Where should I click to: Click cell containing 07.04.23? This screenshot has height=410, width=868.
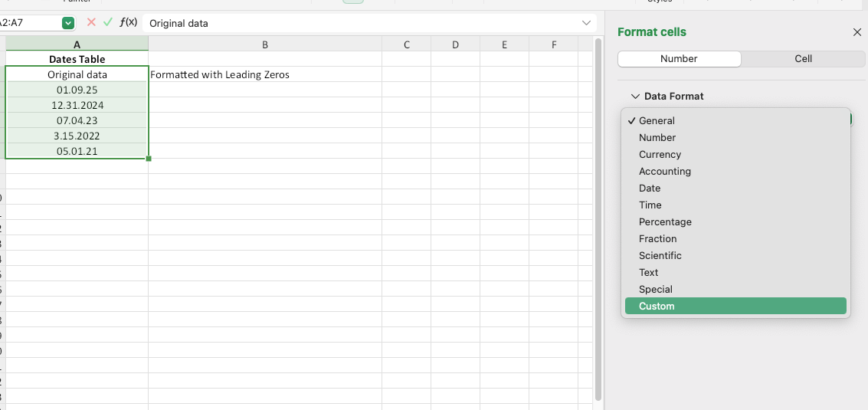click(77, 120)
